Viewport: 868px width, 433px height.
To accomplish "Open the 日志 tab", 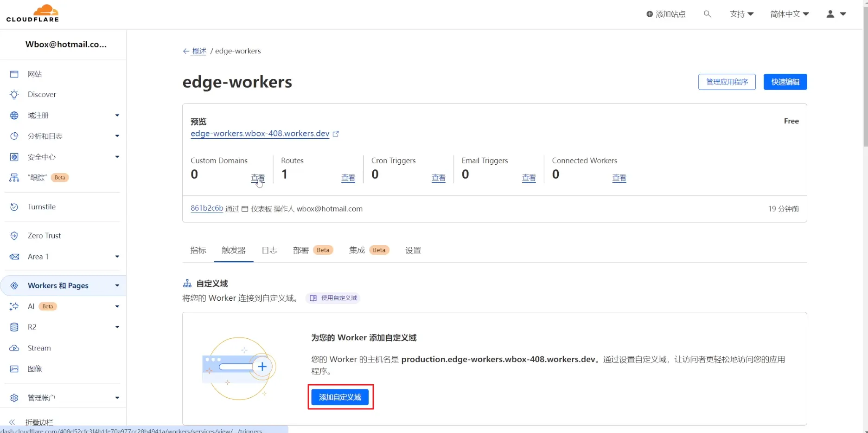I will (269, 251).
